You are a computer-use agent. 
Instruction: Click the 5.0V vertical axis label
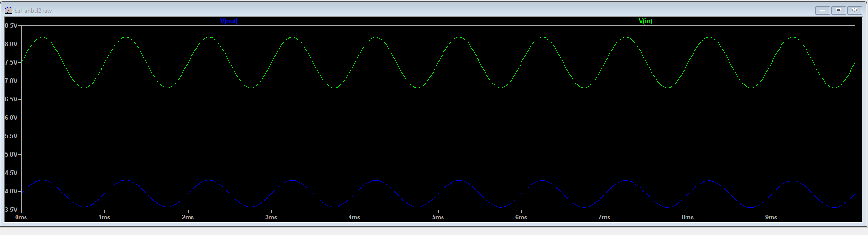click(x=11, y=154)
